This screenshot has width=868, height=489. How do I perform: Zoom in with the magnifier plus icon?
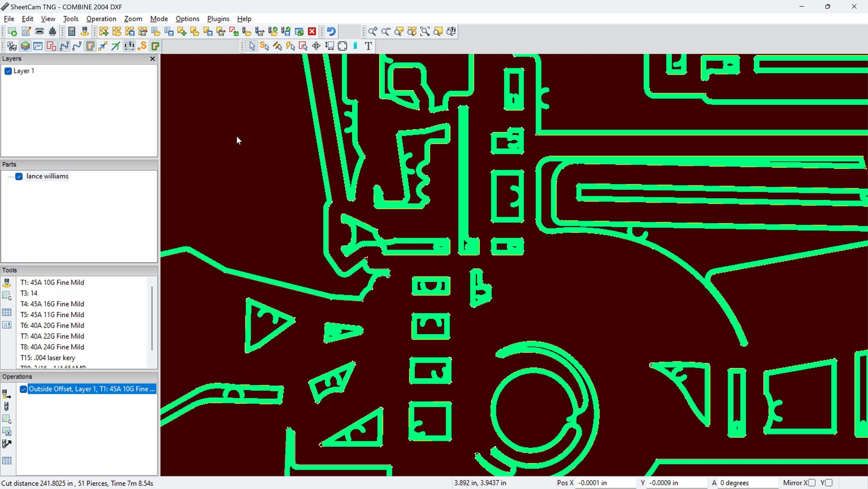(x=373, y=32)
